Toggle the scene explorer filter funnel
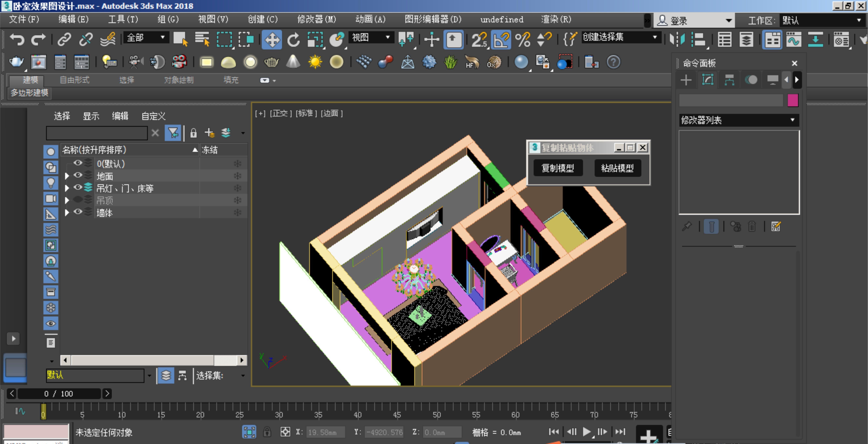 click(x=173, y=133)
